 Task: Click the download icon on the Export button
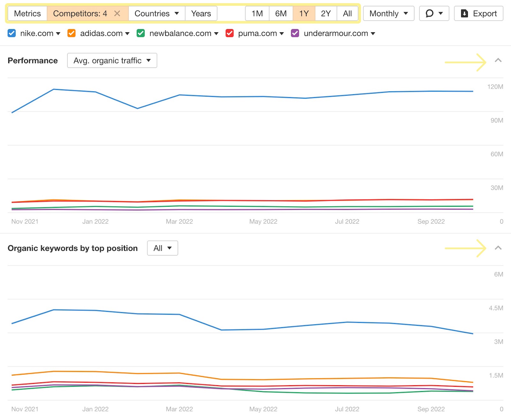coord(464,13)
